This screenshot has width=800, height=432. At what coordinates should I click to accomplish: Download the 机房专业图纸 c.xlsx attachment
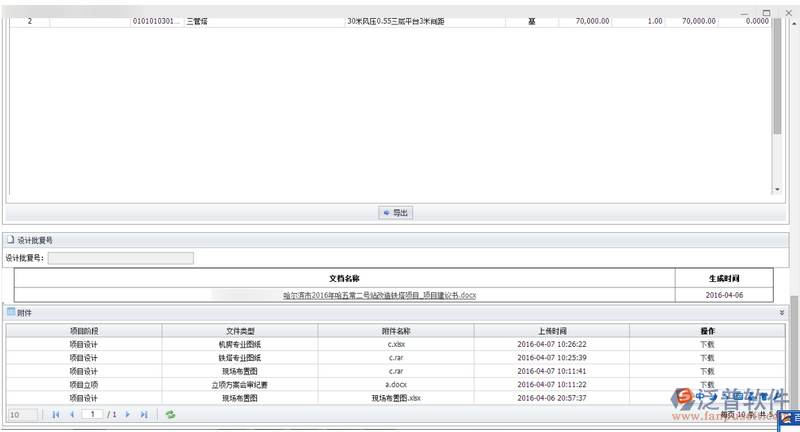(707, 344)
